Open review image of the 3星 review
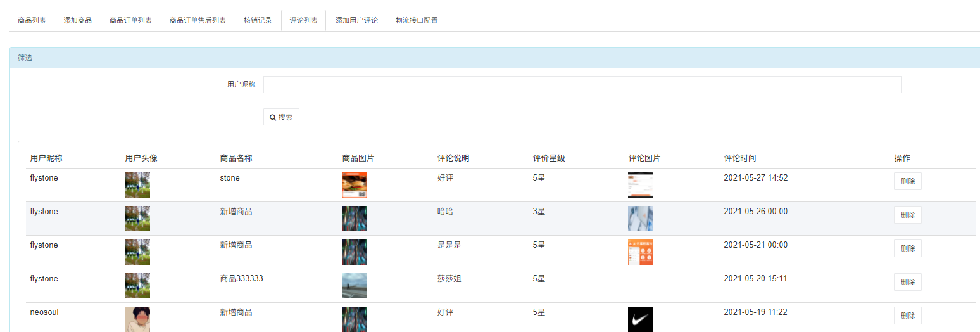980x332 pixels. [x=640, y=219]
